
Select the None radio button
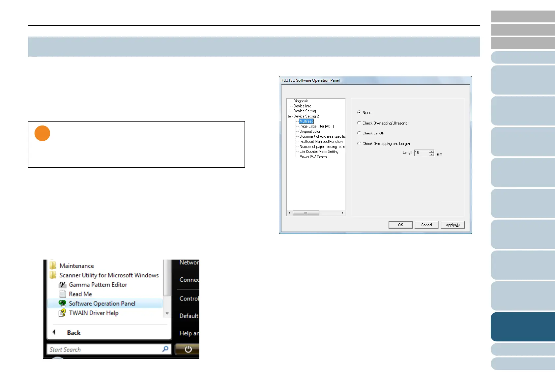(359, 112)
